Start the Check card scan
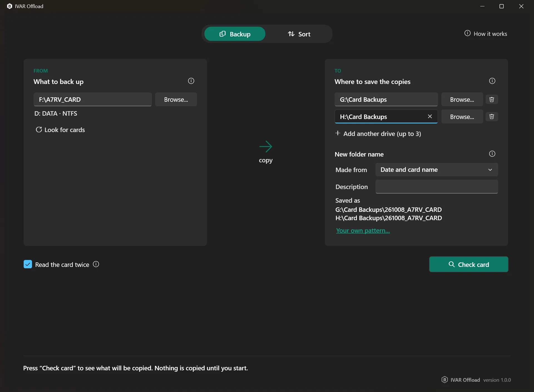The height and width of the screenshot is (392, 534). click(x=469, y=264)
